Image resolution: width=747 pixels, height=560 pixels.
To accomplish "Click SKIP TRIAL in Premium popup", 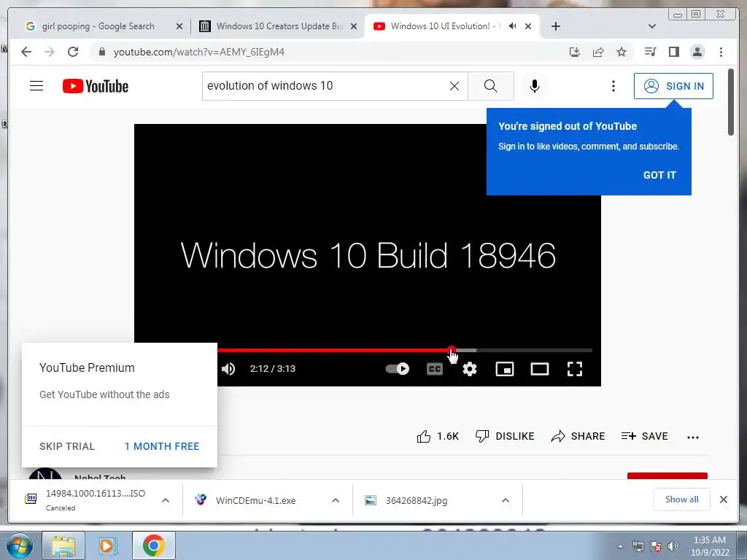I will click(67, 447).
